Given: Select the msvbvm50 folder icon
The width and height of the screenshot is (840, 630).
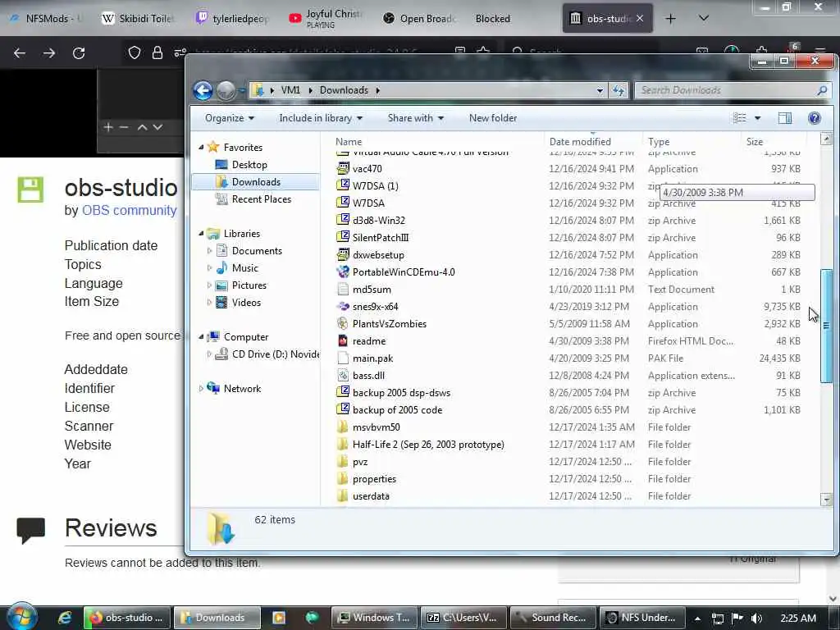Looking at the screenshot, I should click(x=343, y=427).
